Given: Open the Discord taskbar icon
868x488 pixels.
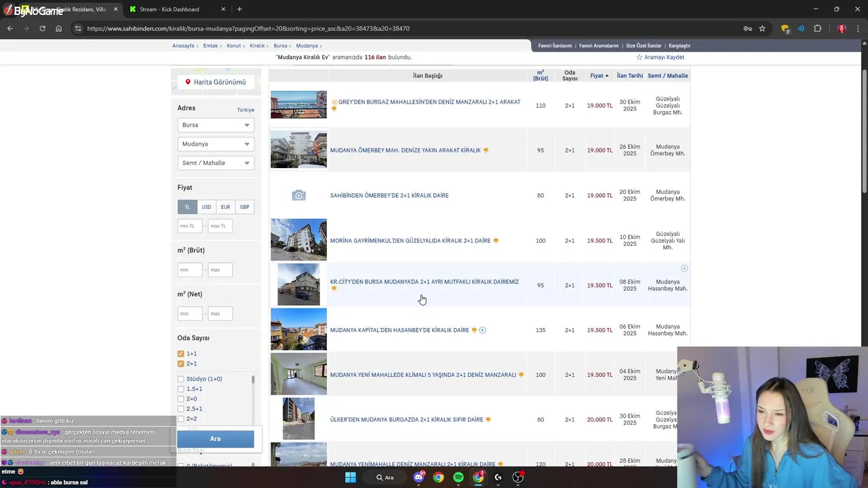Looking at the screenshot, I should (419, 477).
